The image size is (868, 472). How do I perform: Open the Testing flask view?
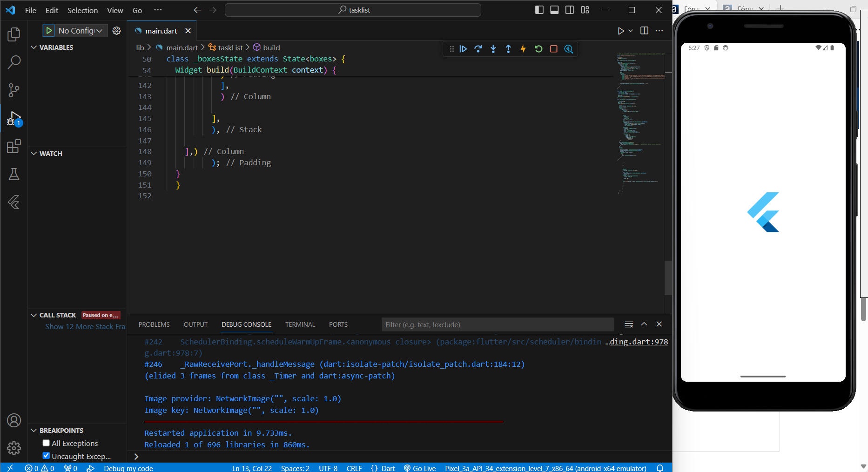click(14, 174)
